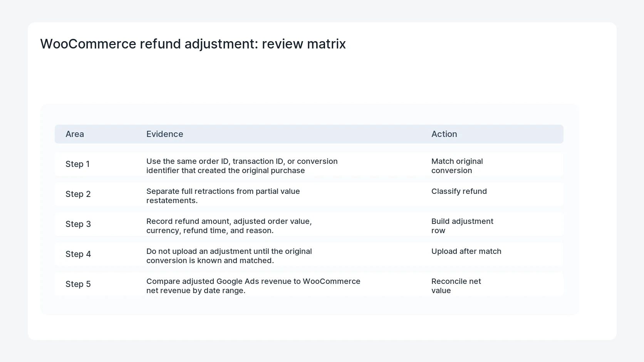Click the 'Area' column header
The height and width of the screenshot is (362, 644).
pos(75,134)
